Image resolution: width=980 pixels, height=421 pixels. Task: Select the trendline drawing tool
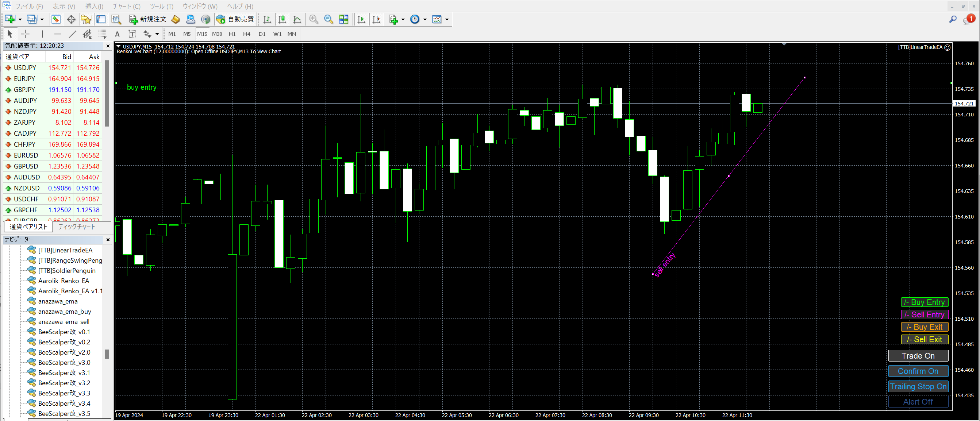pos(72,34)
